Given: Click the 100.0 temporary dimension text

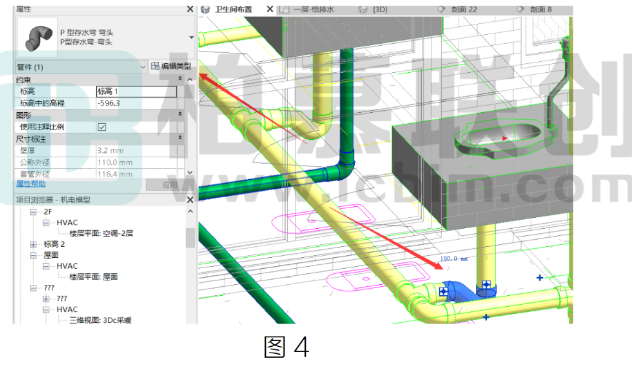Looking at the screenshot, I should click(454, 259).
